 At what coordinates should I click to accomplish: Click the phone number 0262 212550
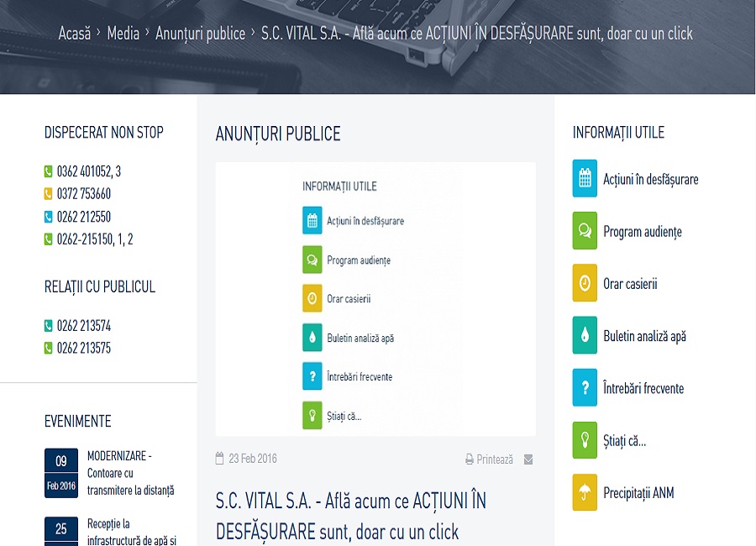pyautogui.click(x=84, y=217)
